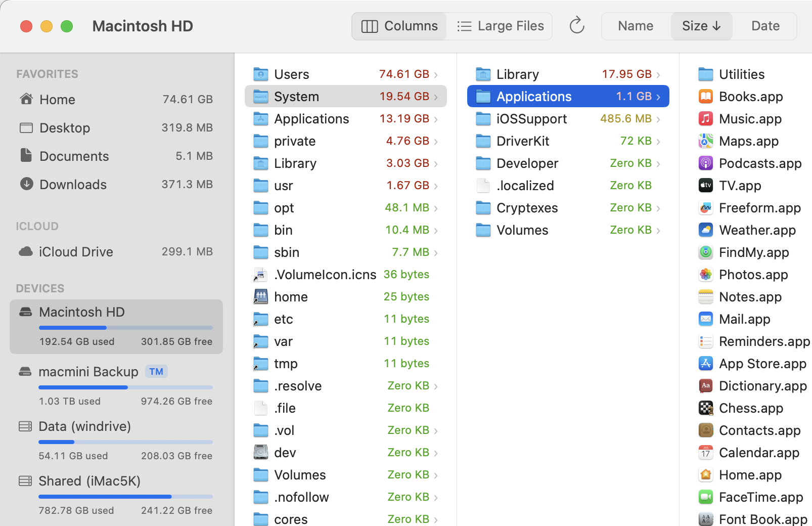Sort entries by Name
The image size is (812, 526).
(636, 26)
